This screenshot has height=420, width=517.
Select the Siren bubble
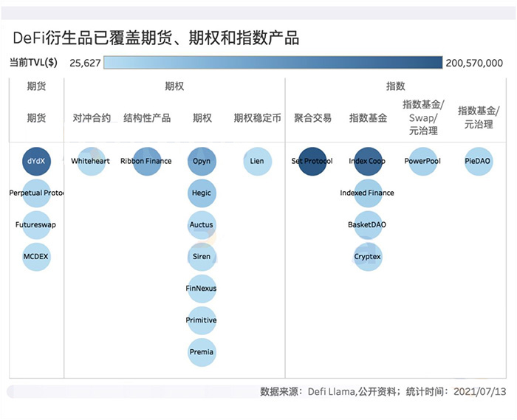click(x=202, y=257)
